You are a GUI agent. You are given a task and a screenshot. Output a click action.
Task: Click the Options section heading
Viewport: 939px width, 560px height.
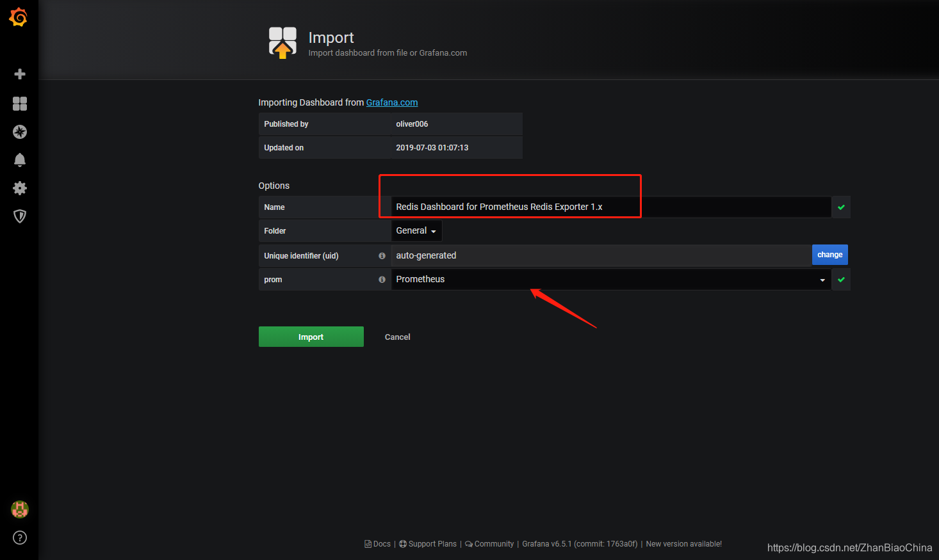(x=274, y=186)
